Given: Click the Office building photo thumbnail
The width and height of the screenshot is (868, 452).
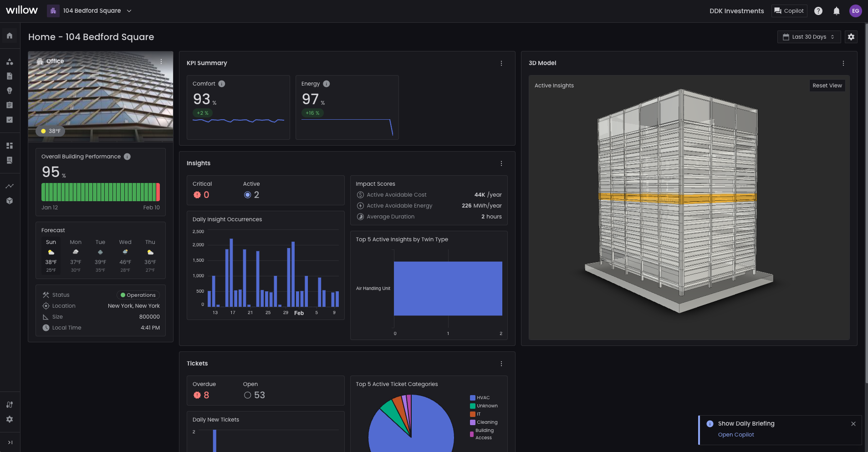Looking at the screenshot, I should click(101, 96).
